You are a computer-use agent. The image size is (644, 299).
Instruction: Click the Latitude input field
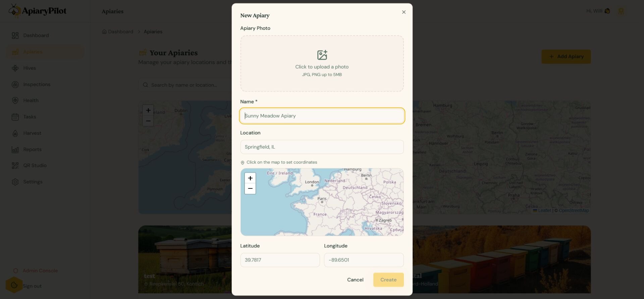point(280,260)
